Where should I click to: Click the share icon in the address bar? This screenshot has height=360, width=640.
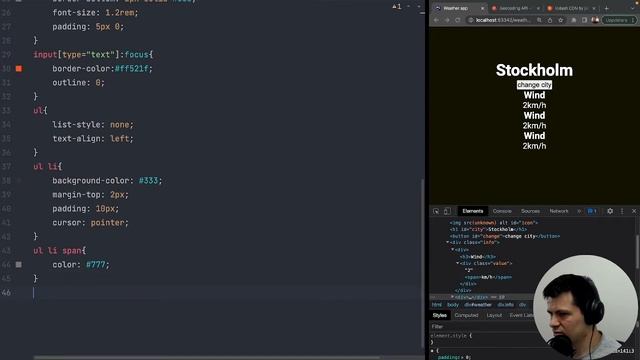tap(550, 20)
